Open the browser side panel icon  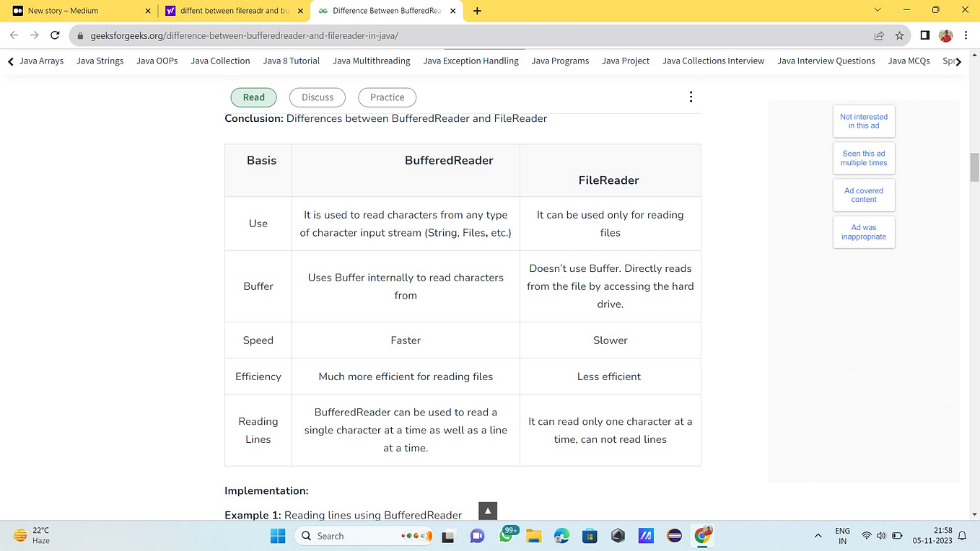pyautogui.click(x=925, y=35)
